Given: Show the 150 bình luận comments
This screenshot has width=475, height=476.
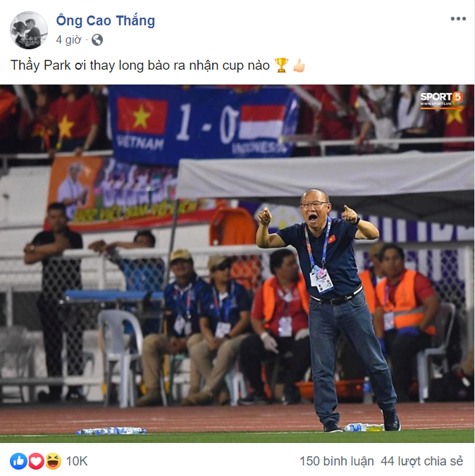Looking at the screenshot, I should point(337,461).
